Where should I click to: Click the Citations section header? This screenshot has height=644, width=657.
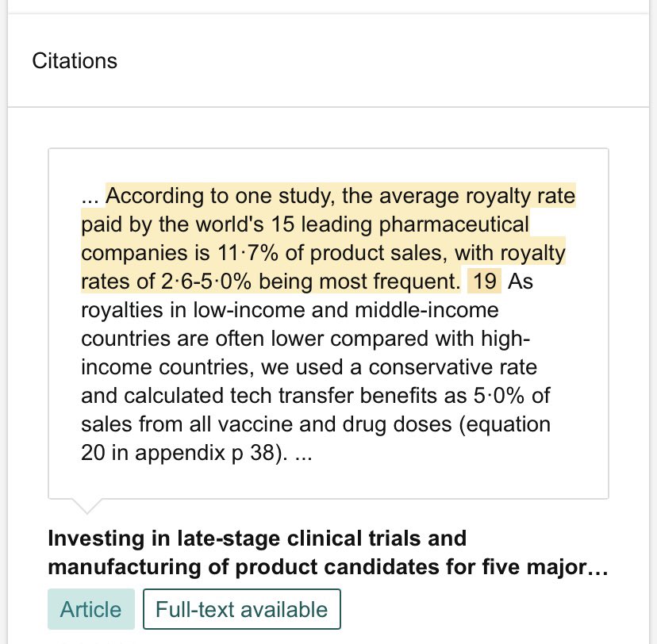[75, 61]
